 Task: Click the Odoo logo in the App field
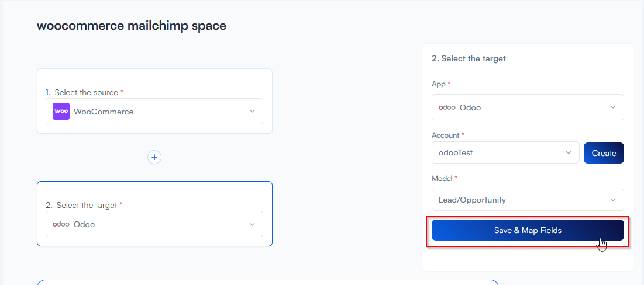(447, 107)
